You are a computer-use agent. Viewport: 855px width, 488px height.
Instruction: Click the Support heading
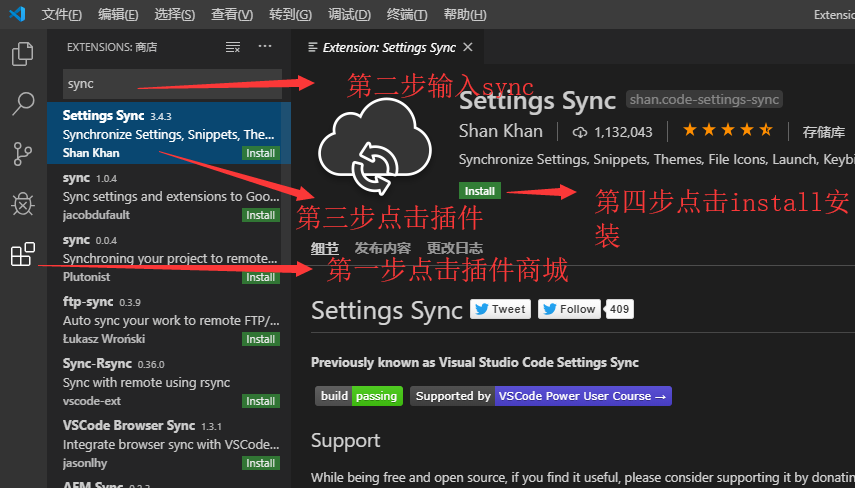pyautogui.click(x=346, y=441)
